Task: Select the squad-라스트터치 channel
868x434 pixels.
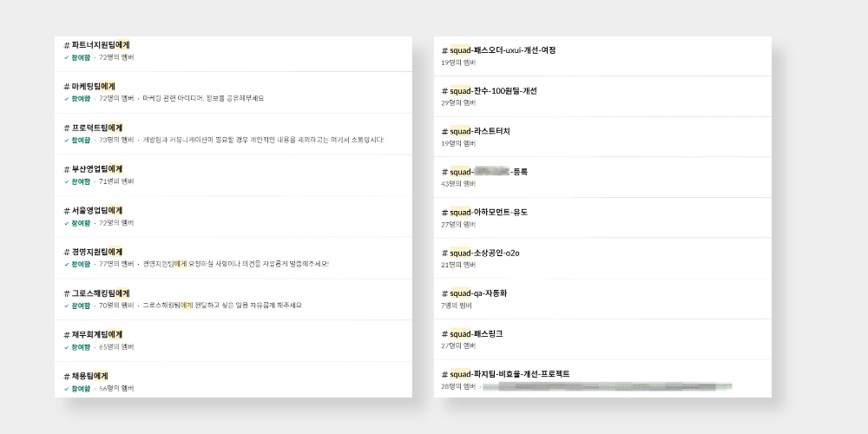Action: pos(479,131)
